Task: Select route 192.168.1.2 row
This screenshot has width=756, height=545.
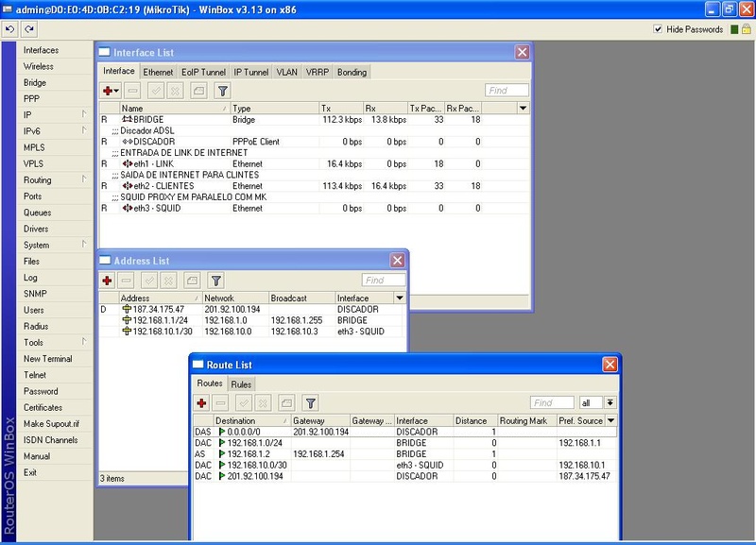Action: click(x=405, y=454)
